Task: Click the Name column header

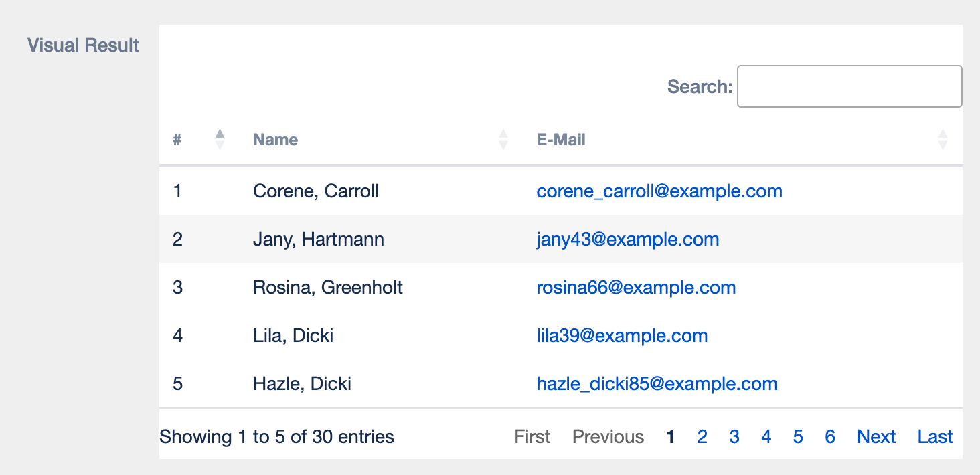Action: (275, 140)
